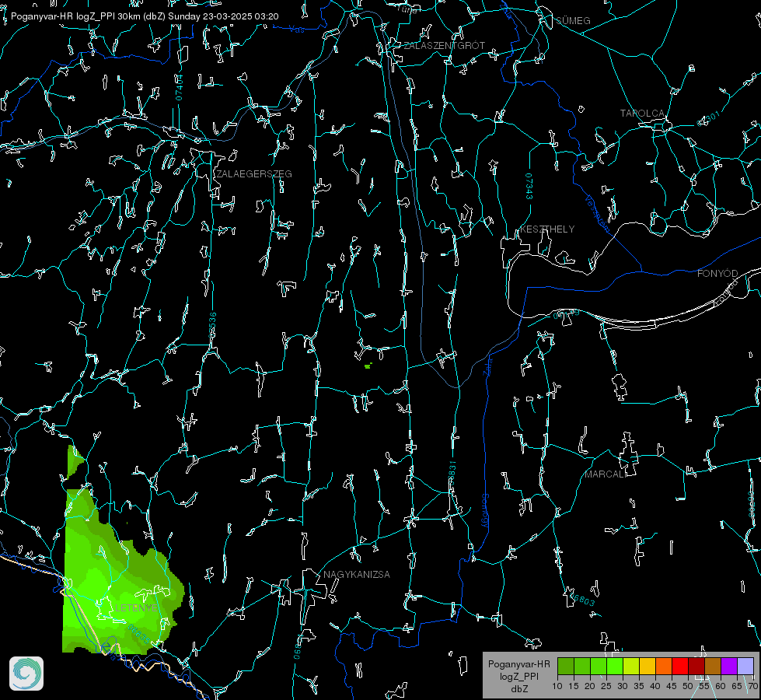Click the 06803 road number label
This screenshot has width=761, height=700.
tap(581, 599)
